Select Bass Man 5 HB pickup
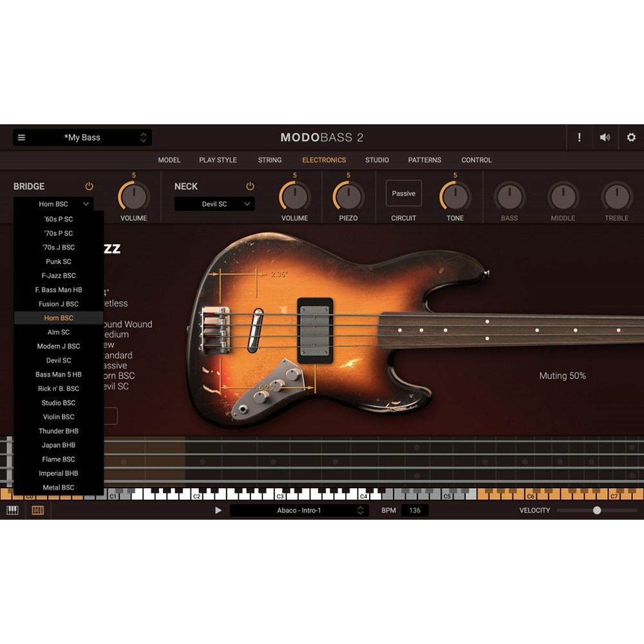Screen dimensions: 644x644 coord(59,375)
